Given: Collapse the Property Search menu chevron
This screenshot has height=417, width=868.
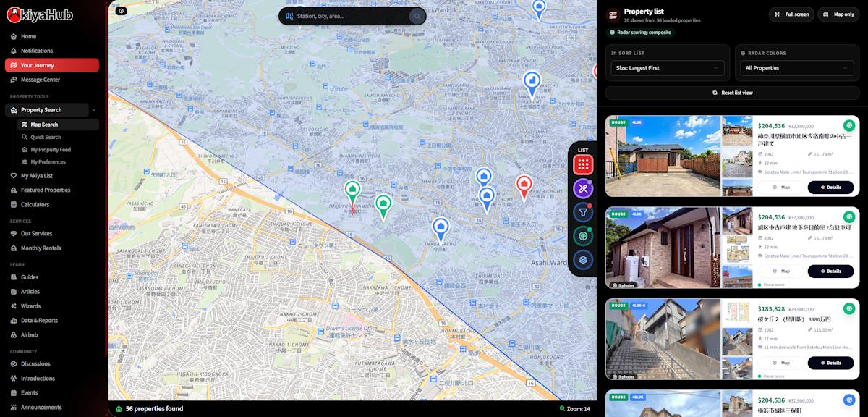Looking at the screenshot, I should pos(94,110).
